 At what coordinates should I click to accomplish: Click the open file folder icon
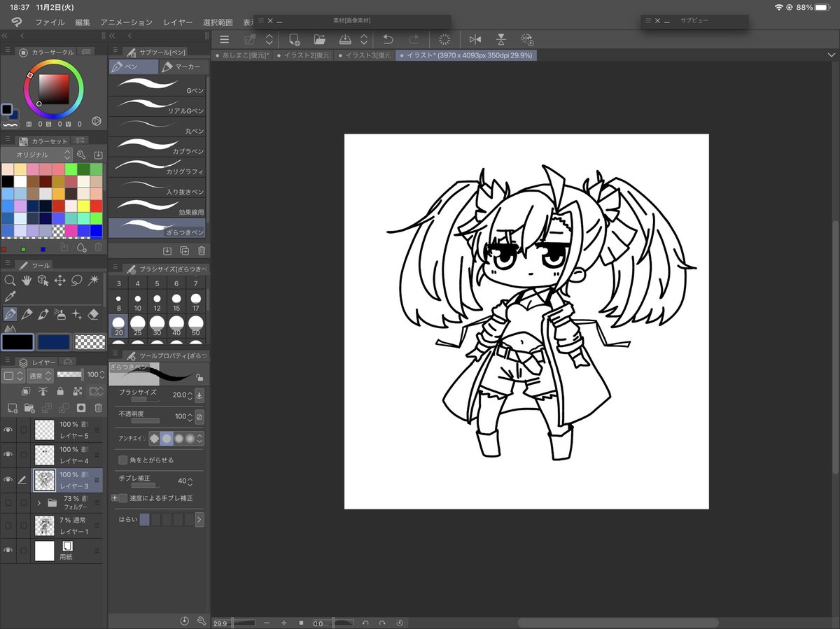[x=320, y=40]
